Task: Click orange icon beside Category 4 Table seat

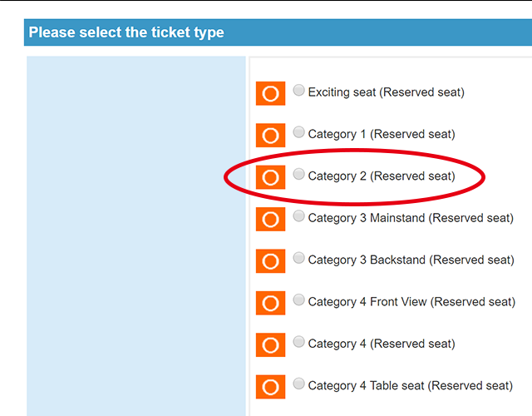Action: [x=270, y=387]
